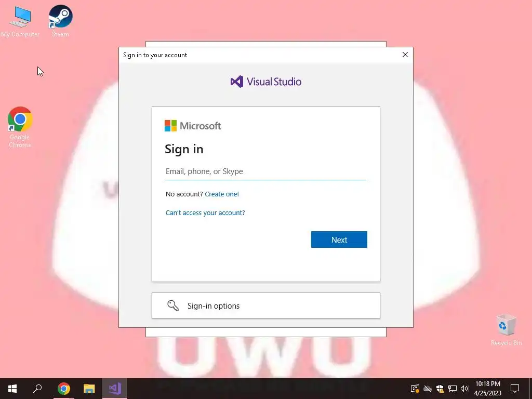The image size is (532, 399).
Task: Click the Next button
Action: coord(339,240)
